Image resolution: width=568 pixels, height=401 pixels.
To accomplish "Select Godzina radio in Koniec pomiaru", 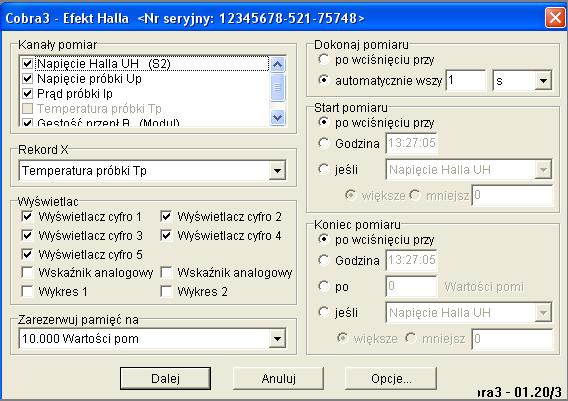I will click(x=323, y=260).
